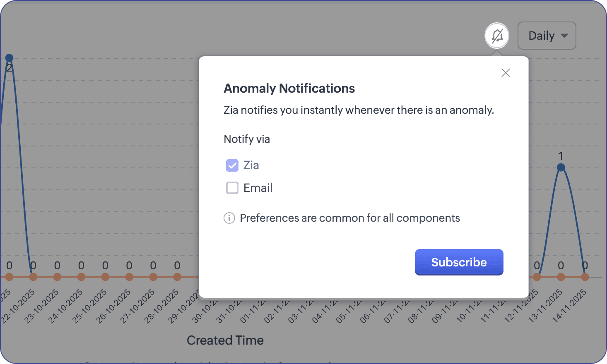Screen dimensions: 607x364
Task: Select the peak data point labeled 1
Action: [561, 168]
